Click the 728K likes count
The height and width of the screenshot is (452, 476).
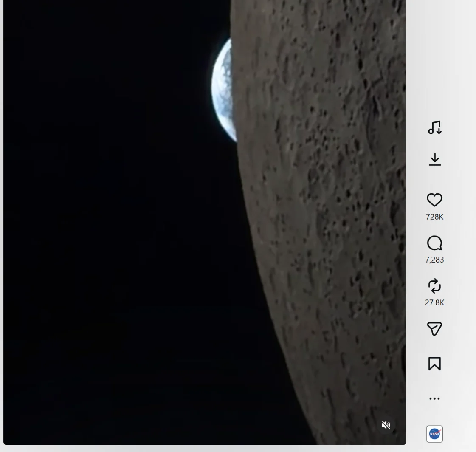click(434, 217)
